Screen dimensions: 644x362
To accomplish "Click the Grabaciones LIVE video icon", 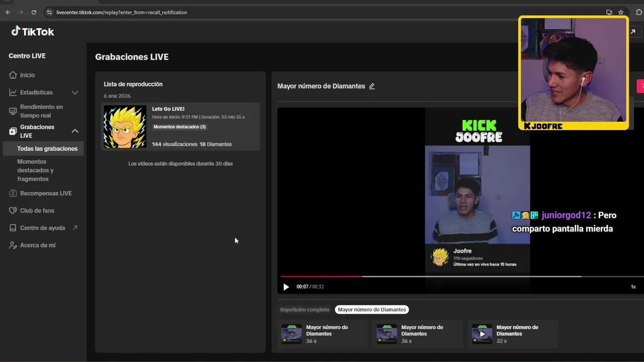I will 13,131.
